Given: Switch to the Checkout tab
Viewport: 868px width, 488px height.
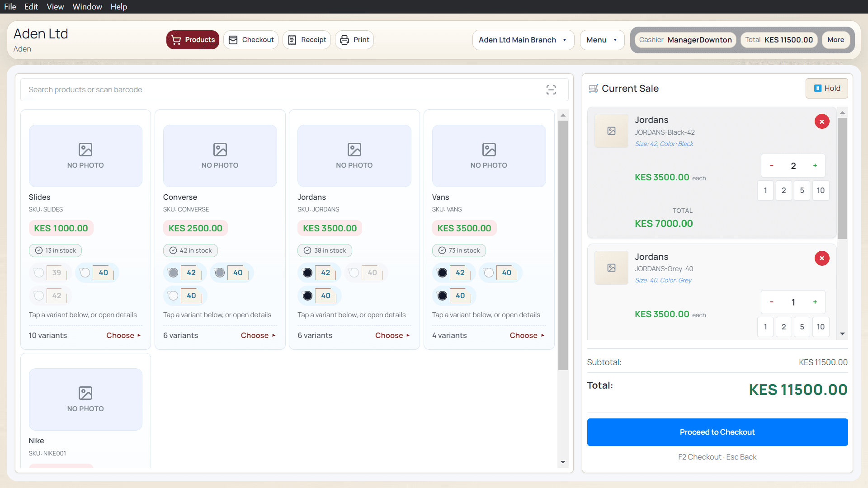Looking at the screenshot, I should [251, 40].
